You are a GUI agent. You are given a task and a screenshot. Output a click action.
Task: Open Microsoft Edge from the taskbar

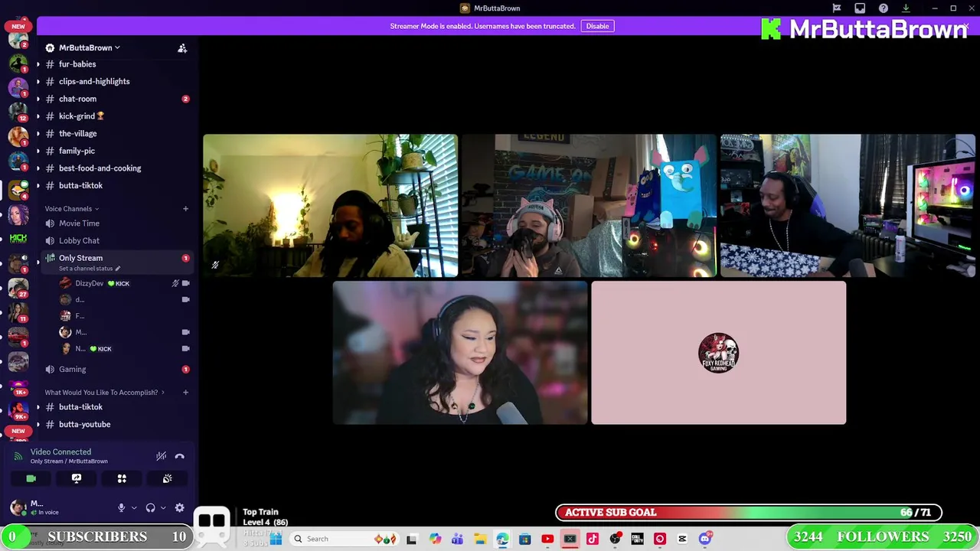coord(502,539)
